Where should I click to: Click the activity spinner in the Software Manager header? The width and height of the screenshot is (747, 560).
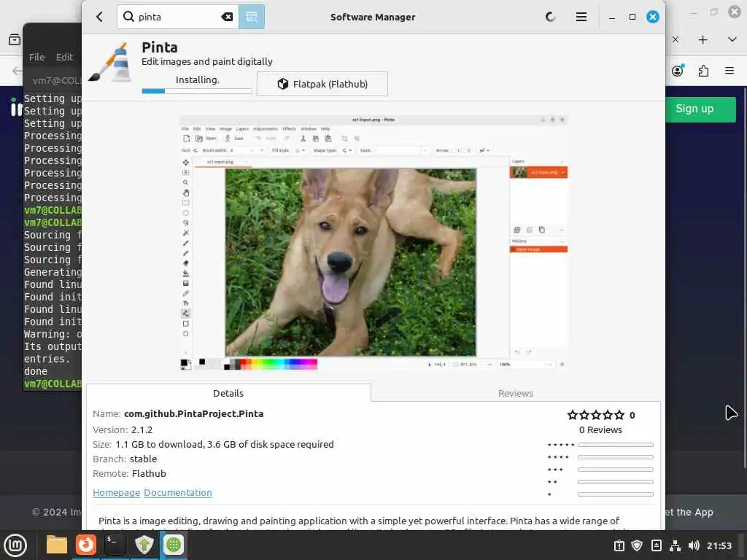point(550,17)
